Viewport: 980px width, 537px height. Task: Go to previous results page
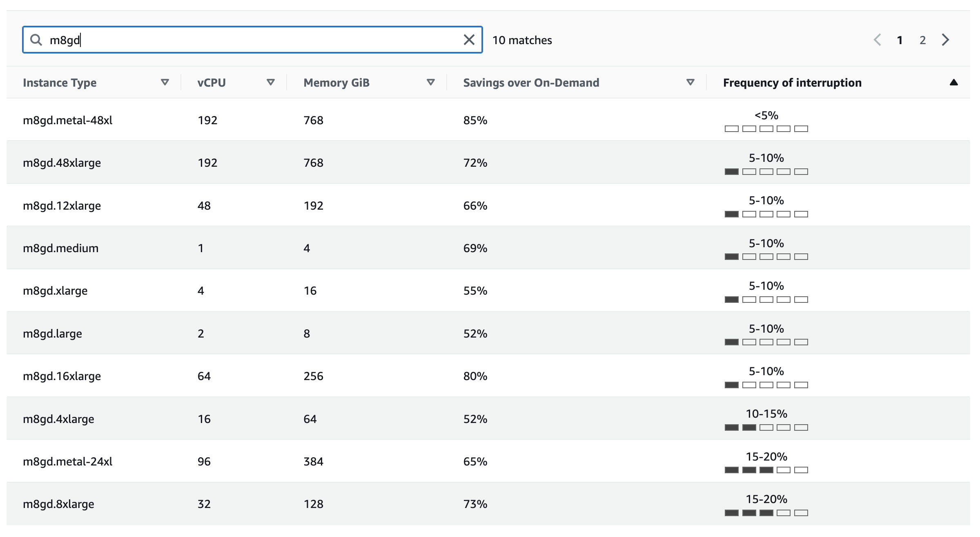pos(877,40)
